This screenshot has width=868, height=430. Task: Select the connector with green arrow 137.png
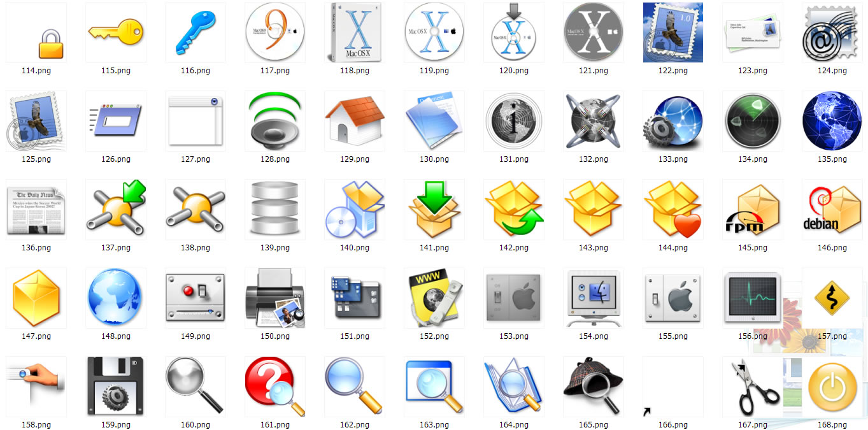tap(116, 210)
